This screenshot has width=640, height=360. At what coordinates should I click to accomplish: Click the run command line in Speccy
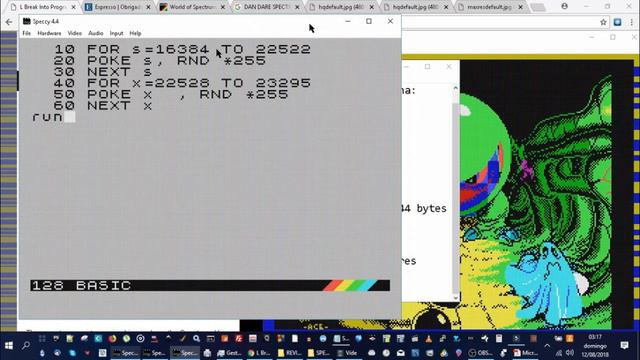pyautogui.click(x=53, y=117)
